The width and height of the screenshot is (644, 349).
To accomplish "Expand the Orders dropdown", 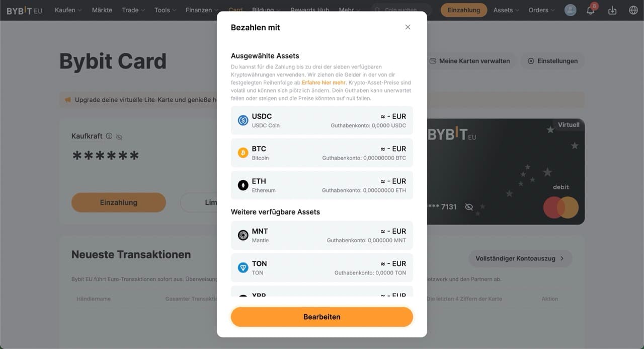I will point(541,10).
